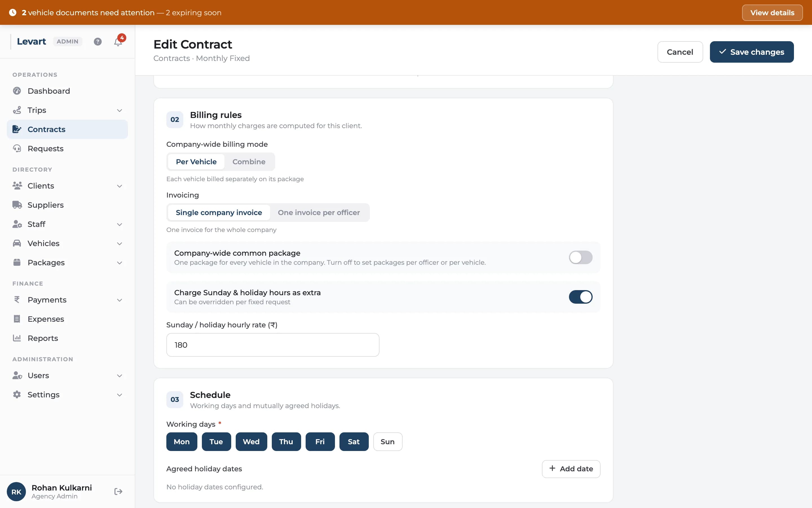Expand the Payments menu chevron
812x508 pixels.
click(120, 300)
